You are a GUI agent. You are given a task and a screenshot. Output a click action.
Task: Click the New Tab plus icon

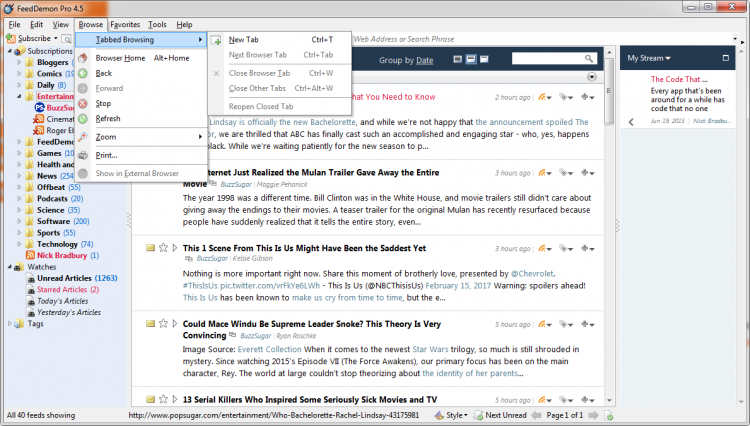(x=216, y=40)
